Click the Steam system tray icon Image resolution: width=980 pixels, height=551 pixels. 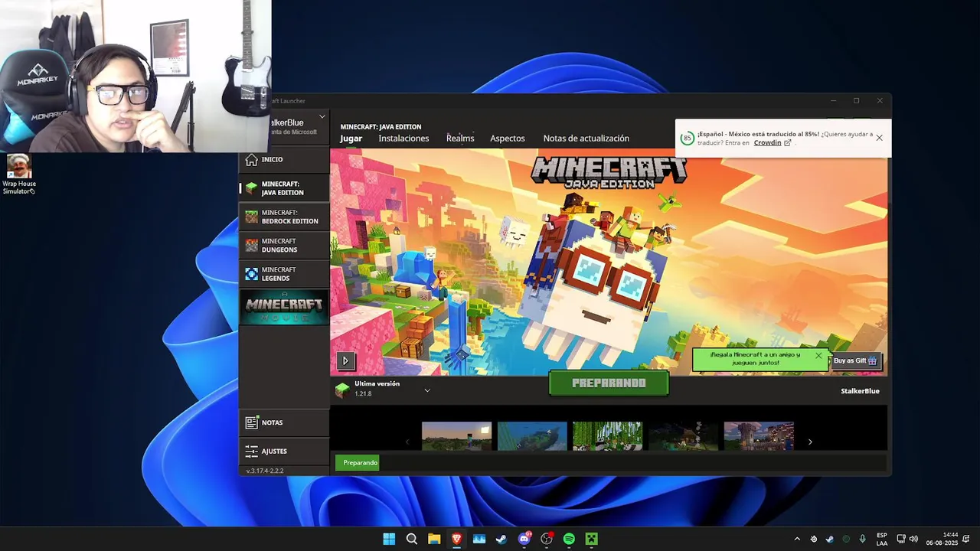[x=830, y=539]
